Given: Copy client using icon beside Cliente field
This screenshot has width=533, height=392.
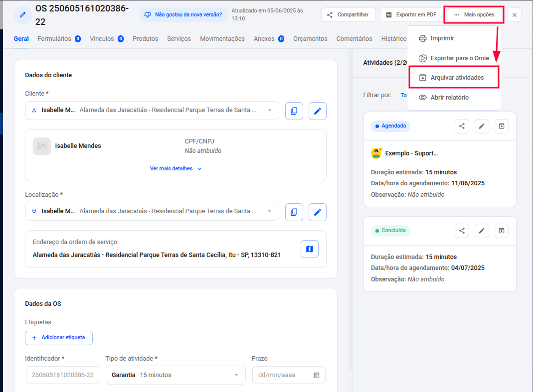Looking at the screenshot, I should 294,111.
